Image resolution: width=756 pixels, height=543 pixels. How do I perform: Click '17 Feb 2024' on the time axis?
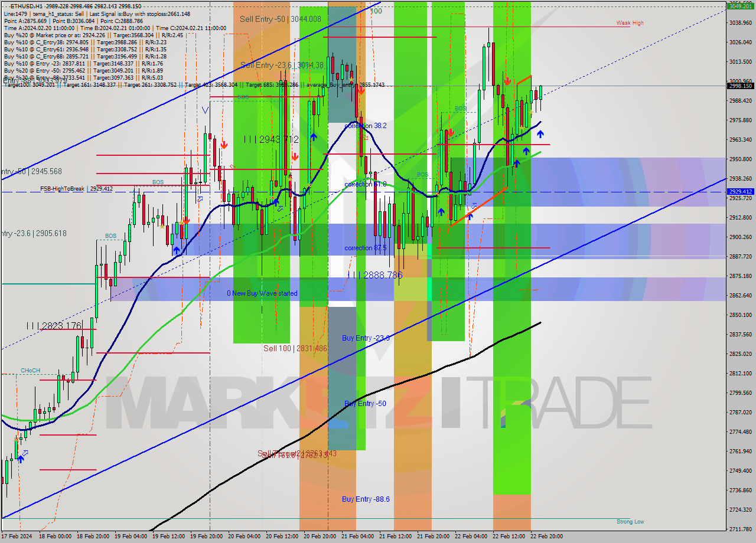point(16,537)
